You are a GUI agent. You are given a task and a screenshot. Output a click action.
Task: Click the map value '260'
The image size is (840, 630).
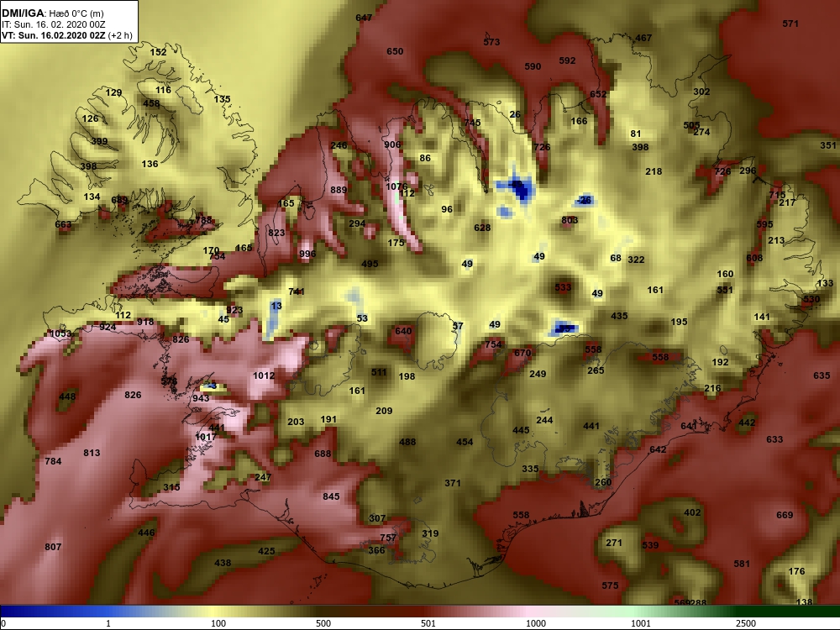point(603,482)
